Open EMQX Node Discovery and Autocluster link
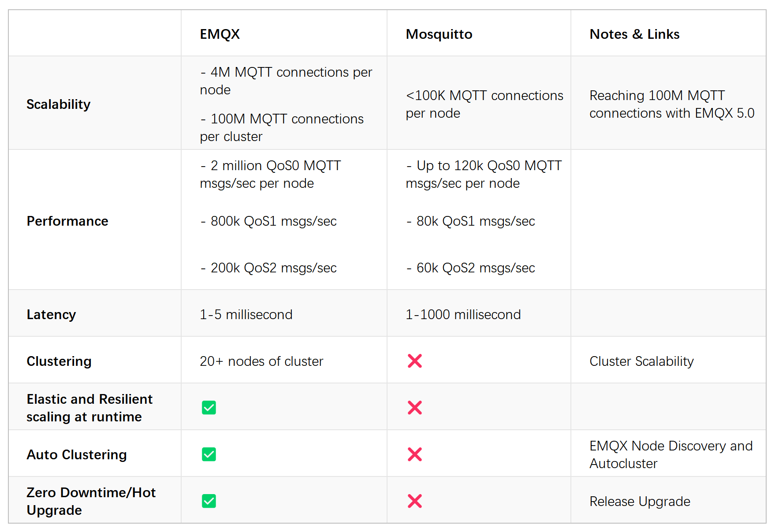The width and height of the screenshot is (775, 532). [x=671, y=454]
